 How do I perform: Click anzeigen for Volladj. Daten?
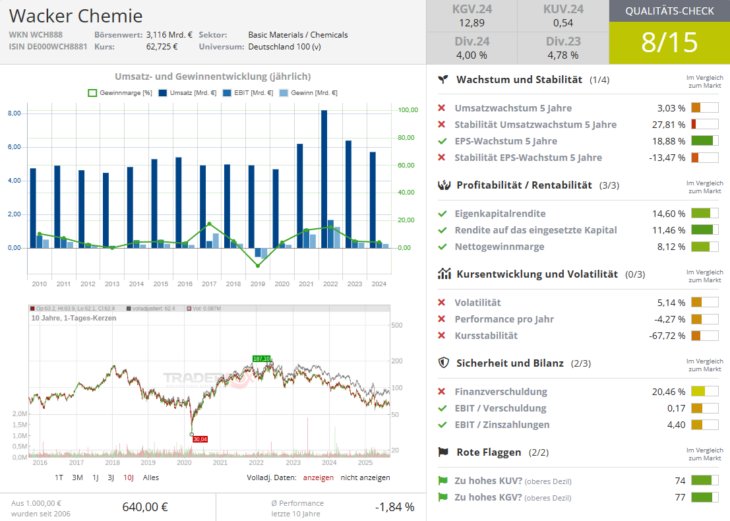[318, 478]
